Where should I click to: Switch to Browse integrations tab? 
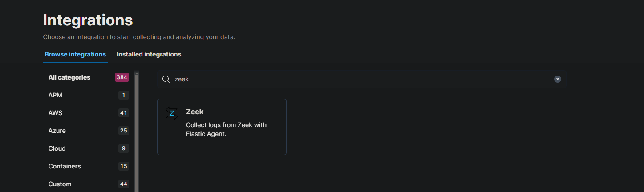pyautogui.click(x=75, y=54)
